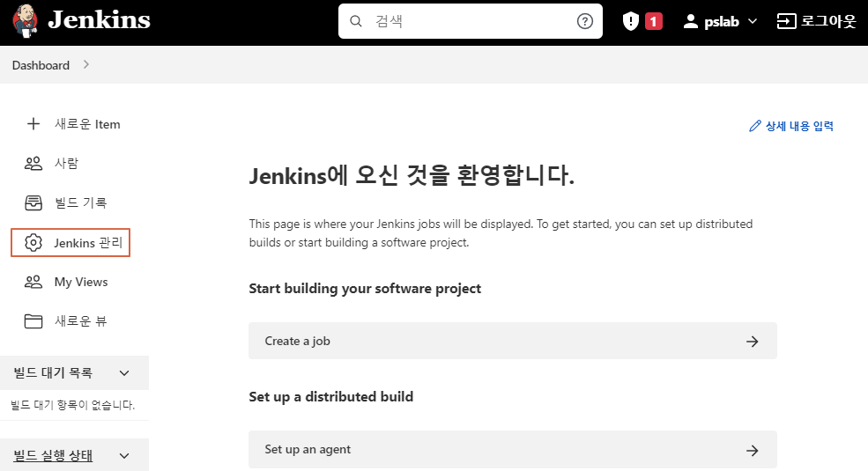Open 새로운 뷰 new view entry
Screen dimensions: 868x471
pos(80,321)
